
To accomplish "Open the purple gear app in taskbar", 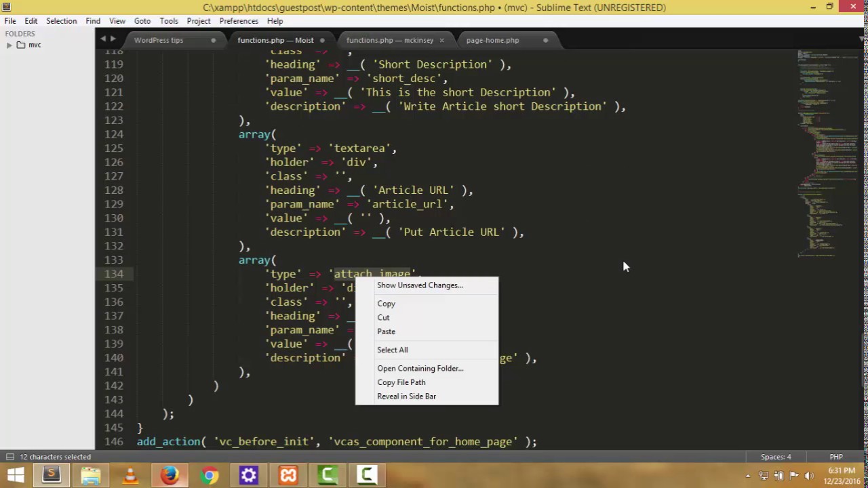I will (248, 476).
